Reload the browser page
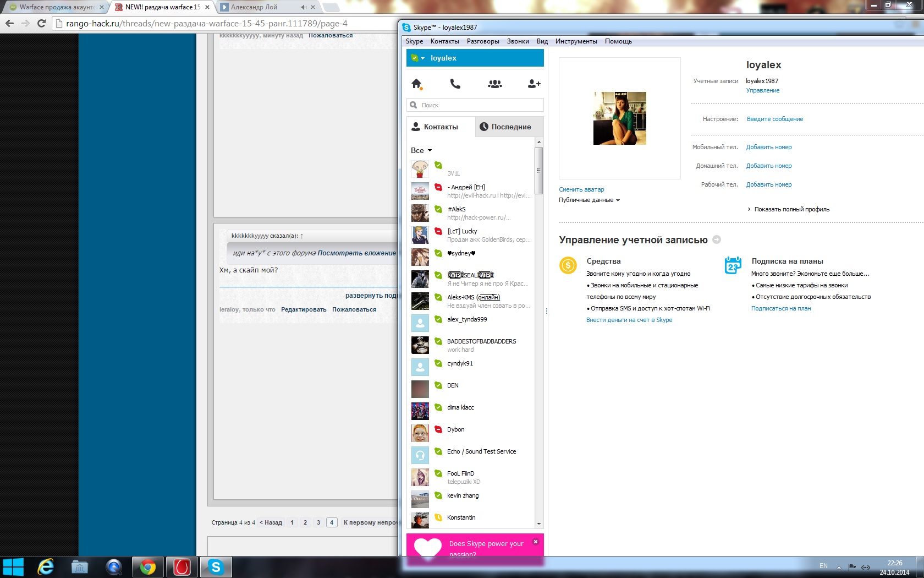Screen dimensions: 924x578 point(41,23)
